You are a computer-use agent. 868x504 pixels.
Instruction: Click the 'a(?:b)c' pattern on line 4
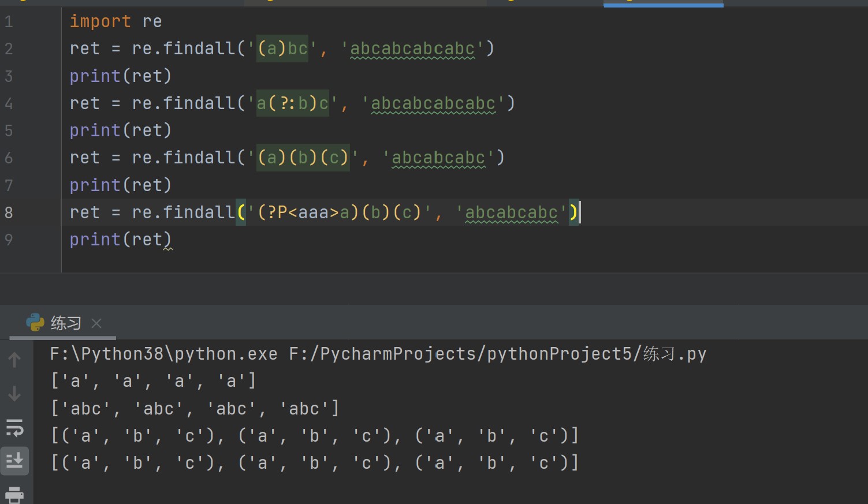pos(292,103)
